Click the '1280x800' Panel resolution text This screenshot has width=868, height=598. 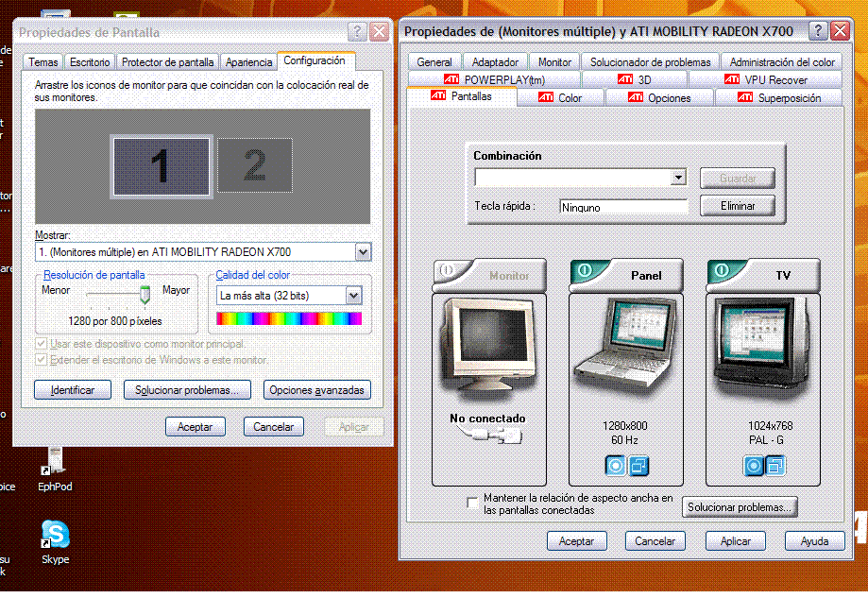click(x=625, y=426)
